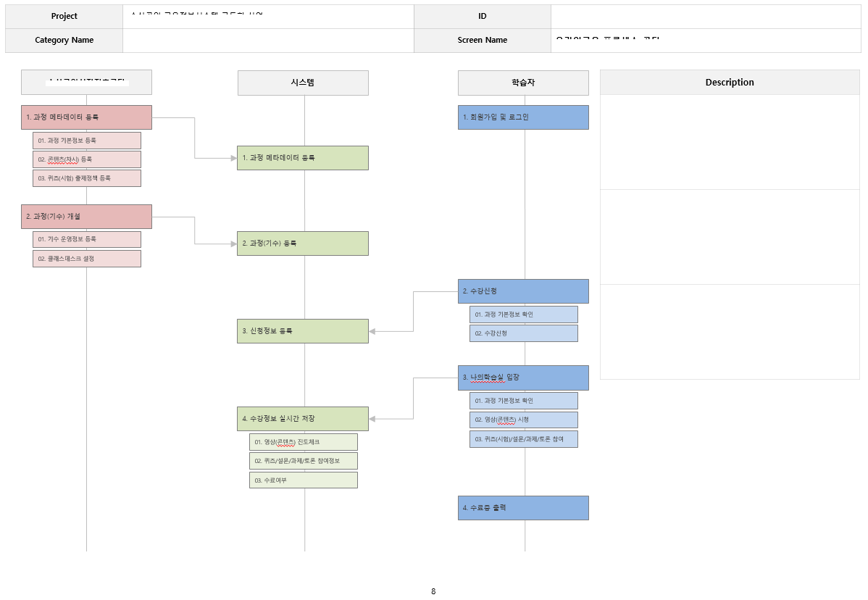Select the '3. 나의학습실 입장' box
The height and width of the screenshot is (600, 868).
coord(523,378)
